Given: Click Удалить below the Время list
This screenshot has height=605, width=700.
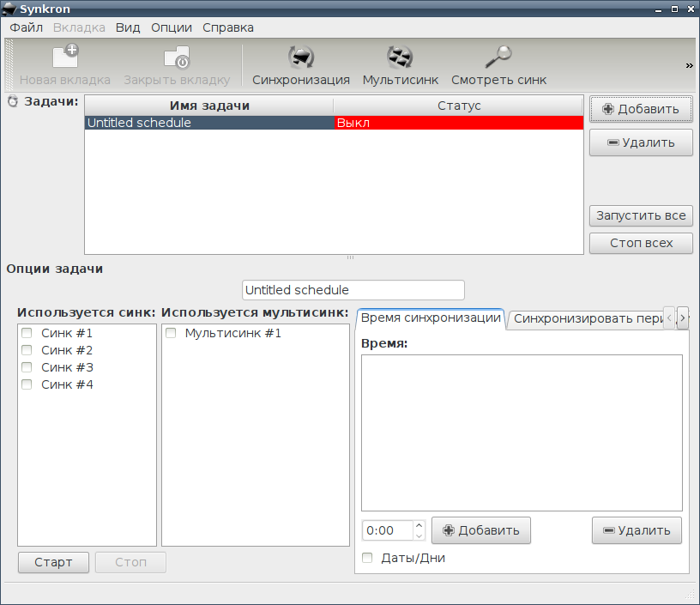Looking at the screenshot, I should point(637,530).
